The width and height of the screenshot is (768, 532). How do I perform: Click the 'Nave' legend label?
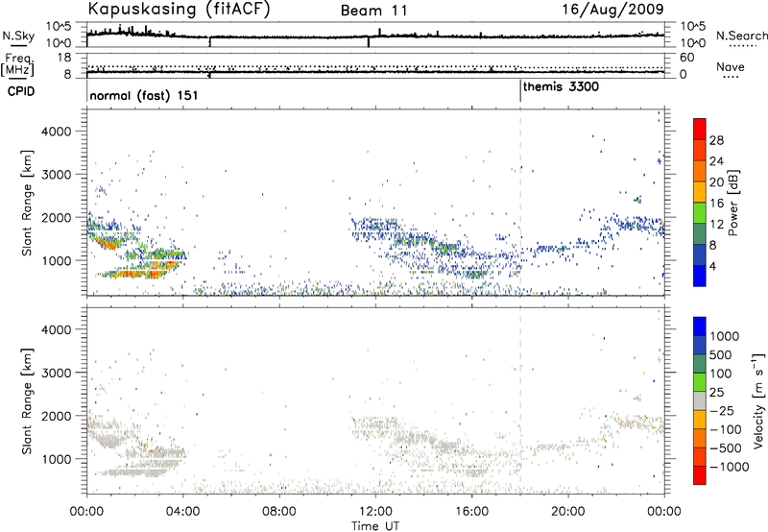(731, 66)
